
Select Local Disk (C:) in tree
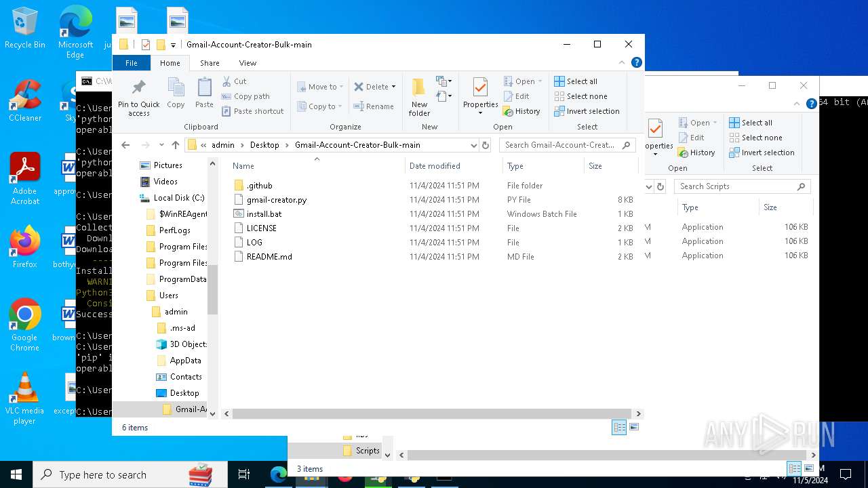point(178,198)
